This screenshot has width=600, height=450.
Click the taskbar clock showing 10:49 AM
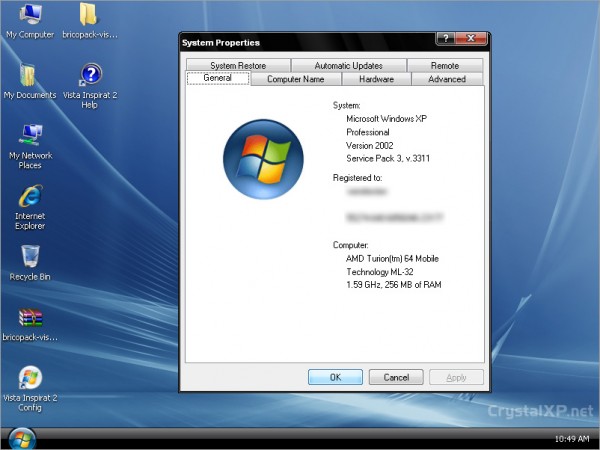tap(572, 439)
